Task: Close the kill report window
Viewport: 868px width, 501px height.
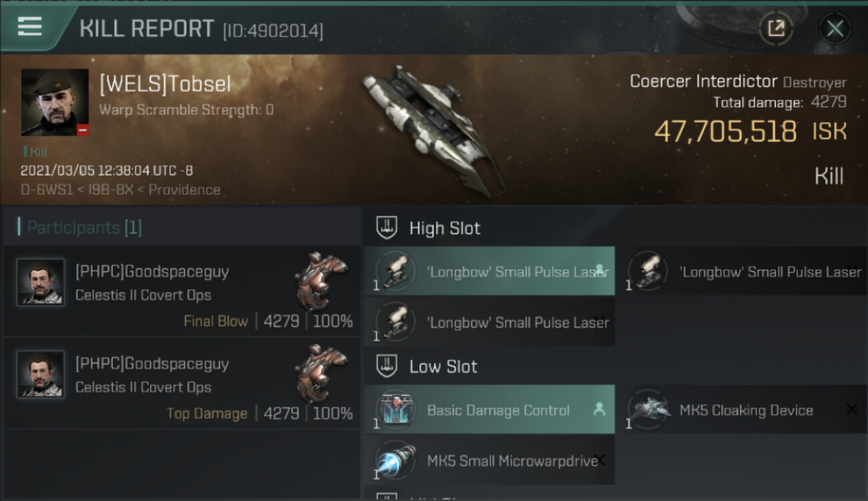Action: (x=835, y=28)
